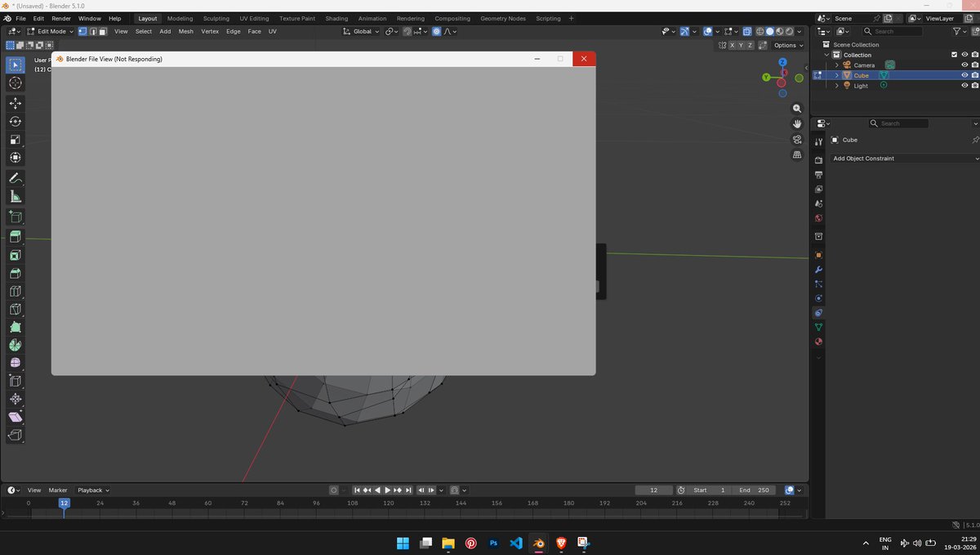Select the Shrink/Fatten tool
The image size is (980, 555).
pyautogui.click(x=16, y=399)
